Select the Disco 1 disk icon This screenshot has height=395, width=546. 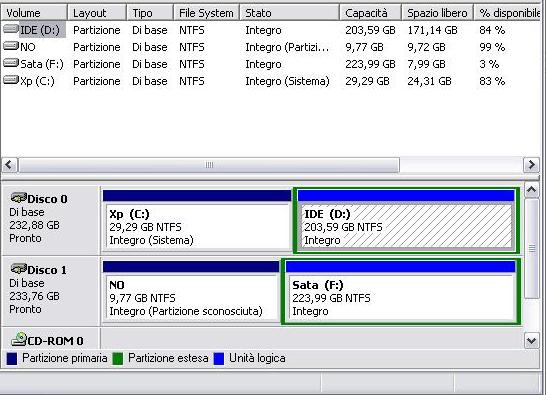point(18,269)
